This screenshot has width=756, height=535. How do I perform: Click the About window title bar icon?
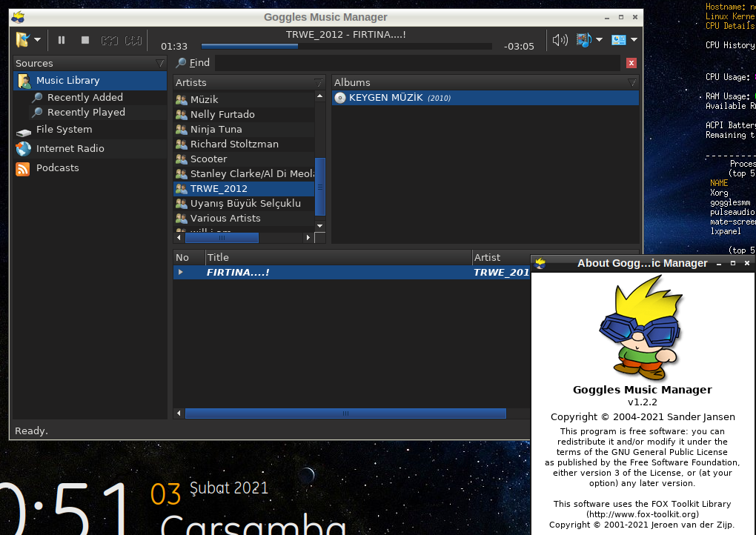(540, 263)
